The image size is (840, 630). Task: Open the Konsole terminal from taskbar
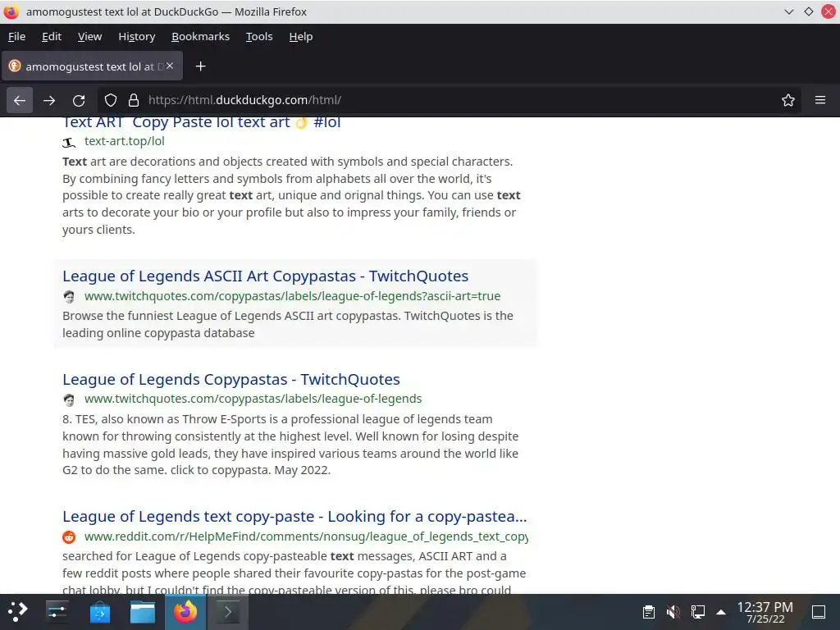tap(227, 612)
